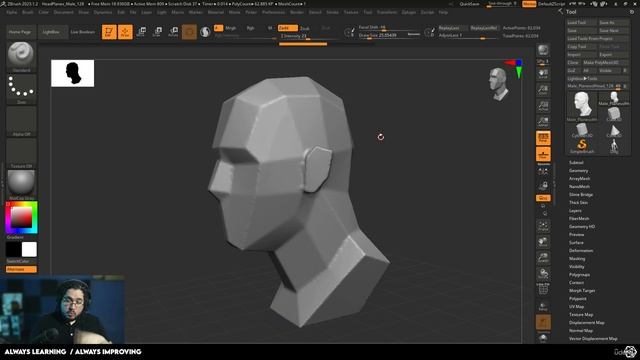640x360 pixels.
Task: Expand the UV Map section
Action: (576, 307)
